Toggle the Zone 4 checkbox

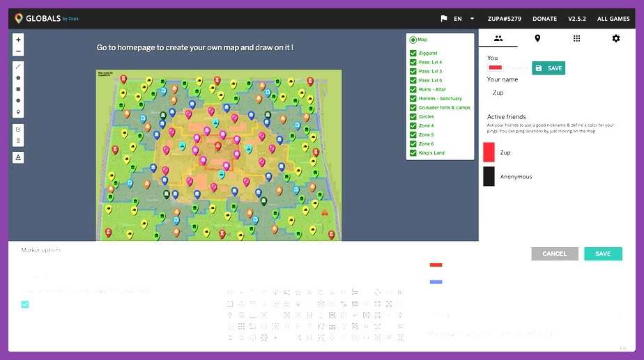(413, 125)
